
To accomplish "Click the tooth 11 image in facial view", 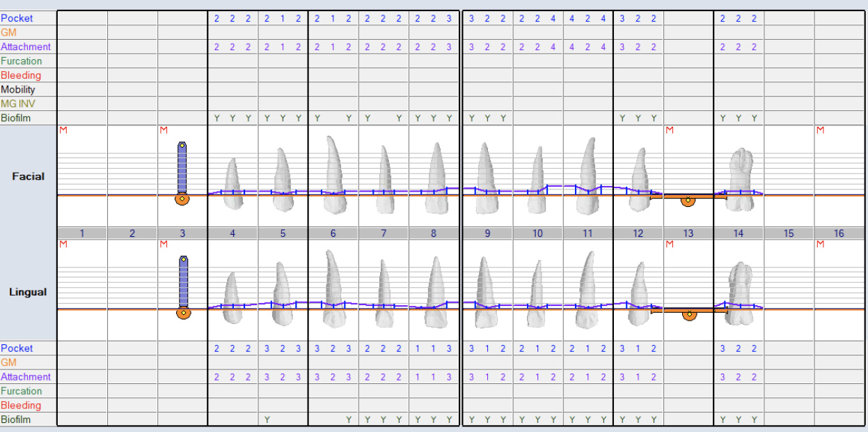I will (588, 175).
